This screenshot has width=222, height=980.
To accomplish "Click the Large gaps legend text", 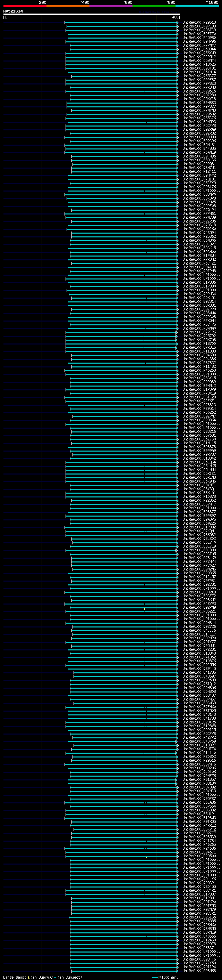I will pos(43,977).
